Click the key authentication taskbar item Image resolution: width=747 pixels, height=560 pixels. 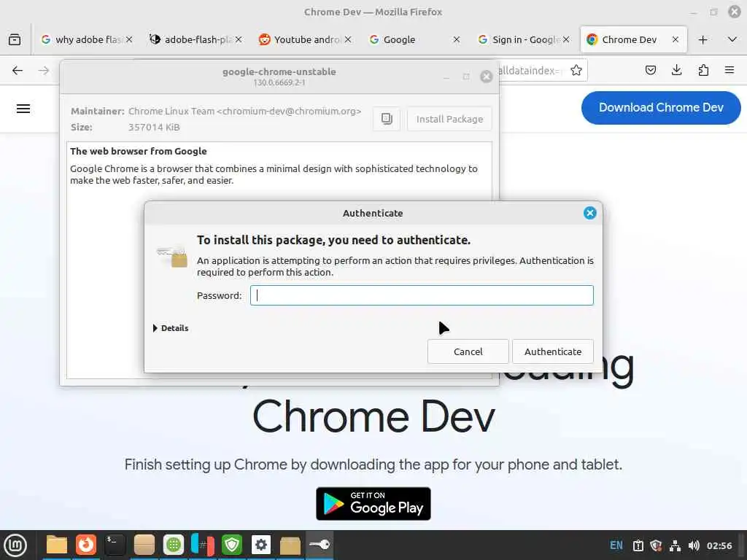click(320, 545)
